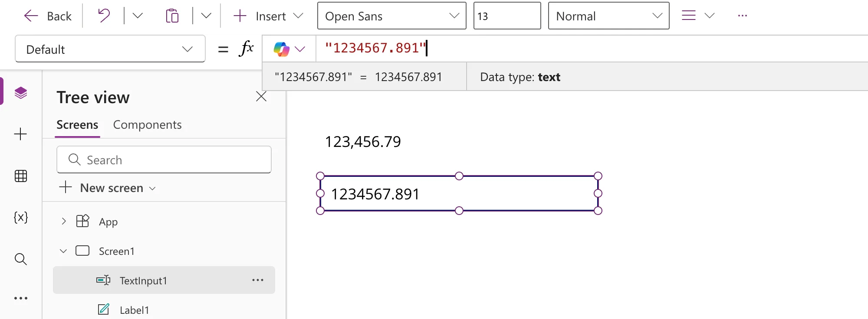Click the text alignment icon

[x=689, y=16]
